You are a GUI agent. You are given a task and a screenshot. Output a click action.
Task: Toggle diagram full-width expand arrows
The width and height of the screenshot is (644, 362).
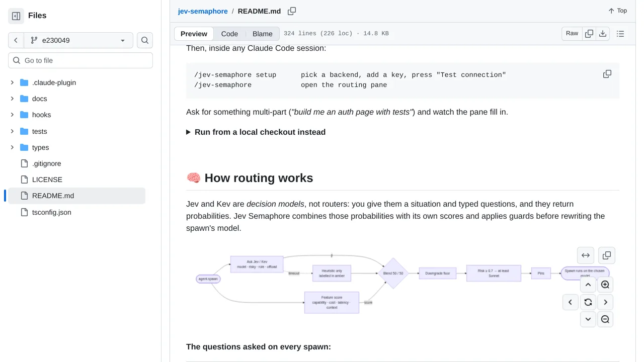pyautogui.click(x=586, y=255)
